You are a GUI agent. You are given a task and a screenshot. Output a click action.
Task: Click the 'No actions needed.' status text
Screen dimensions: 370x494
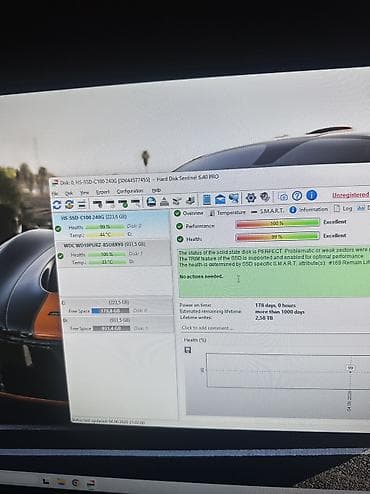(201, 276)
